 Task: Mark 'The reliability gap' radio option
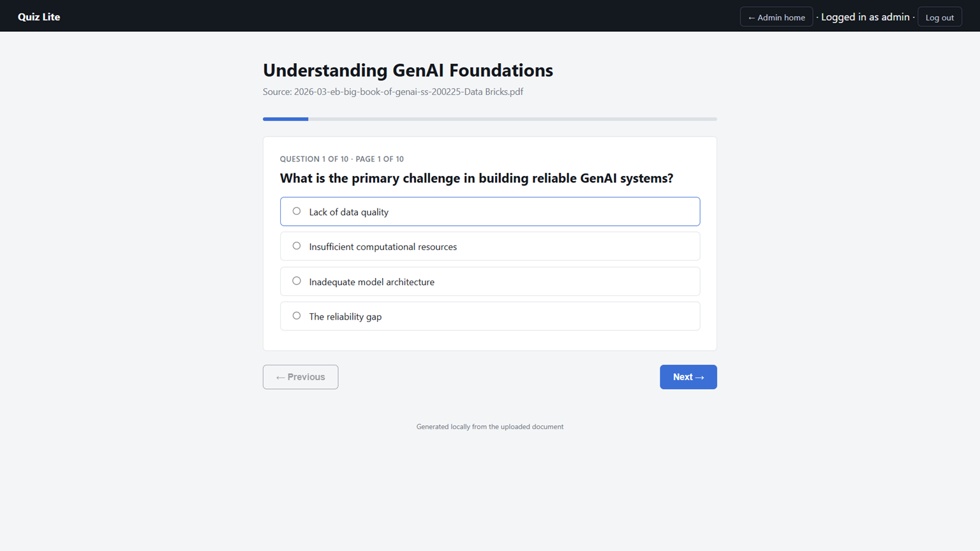[x=297, y=316]
